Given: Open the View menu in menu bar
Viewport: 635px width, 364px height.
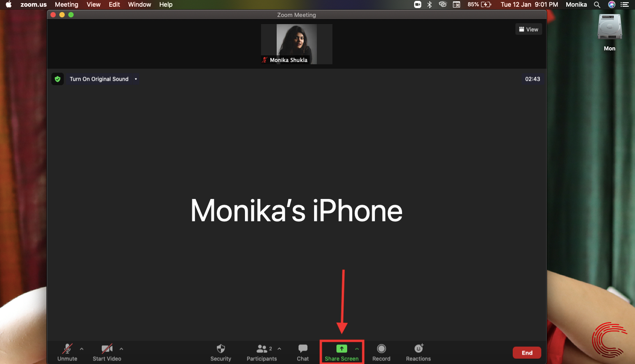Looking at the screenshot, I should [x=94, y=4].
